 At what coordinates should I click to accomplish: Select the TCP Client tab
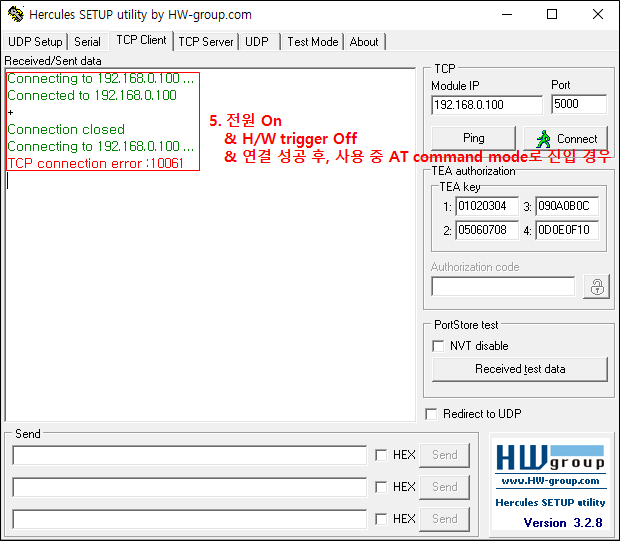point(141,40)
